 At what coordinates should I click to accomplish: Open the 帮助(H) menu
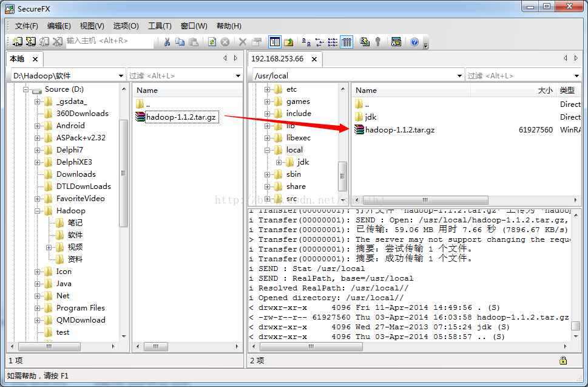tap(229, 26)
